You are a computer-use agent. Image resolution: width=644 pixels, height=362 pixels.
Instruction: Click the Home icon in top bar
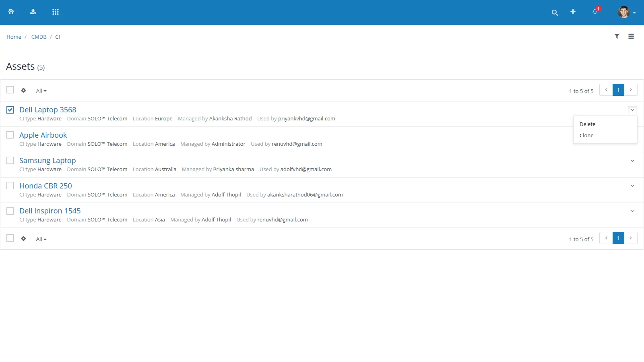point(11,12)
